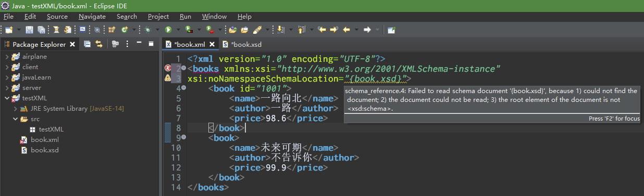This screenshot has width=644, height=196.
Task: Open a Terminal from the toolbar
Action: (82, 30)
